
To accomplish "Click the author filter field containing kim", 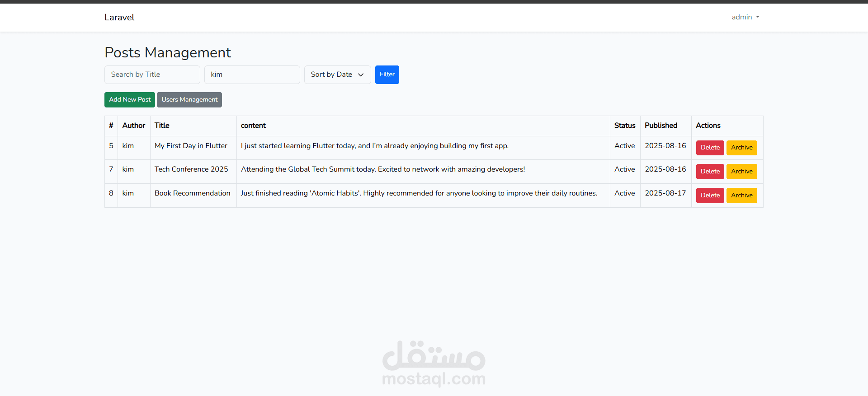I will 252,75.
